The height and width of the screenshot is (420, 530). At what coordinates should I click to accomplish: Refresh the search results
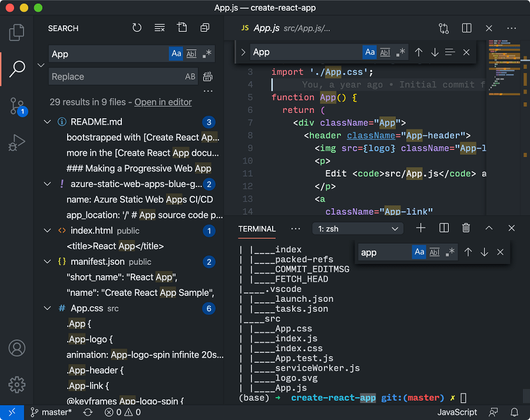[136, 28]
